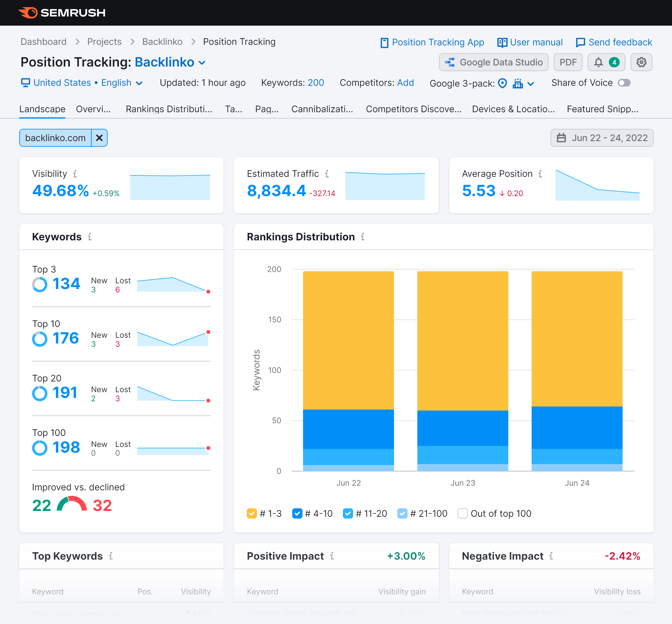This screenshot has height=624, width=672.
Task: Click the Average Position trend sparkline
Action: tap(597, 185)
